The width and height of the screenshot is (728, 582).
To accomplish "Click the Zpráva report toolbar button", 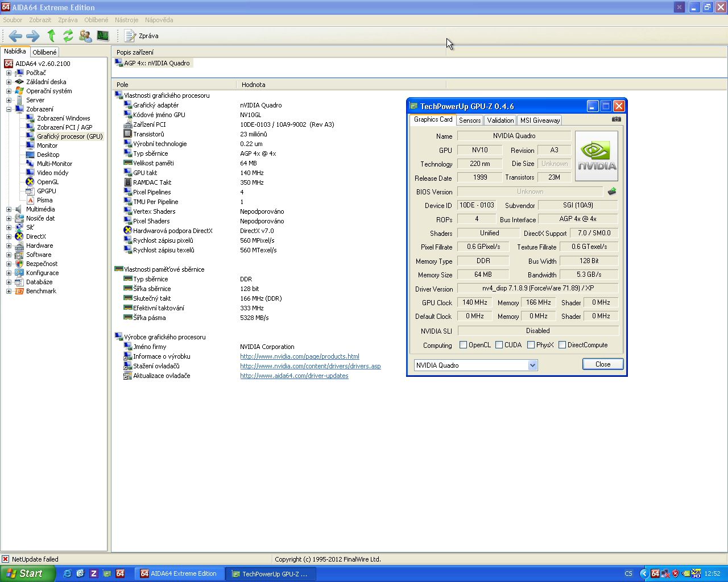I will (x=142, y=36).
